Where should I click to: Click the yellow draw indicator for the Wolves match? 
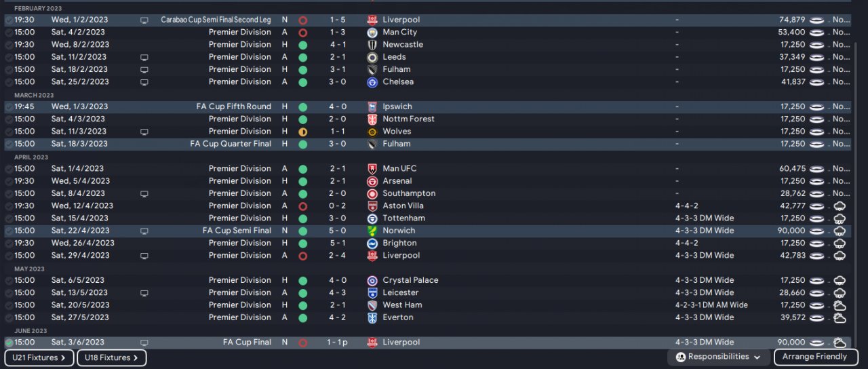pos(302,132)
